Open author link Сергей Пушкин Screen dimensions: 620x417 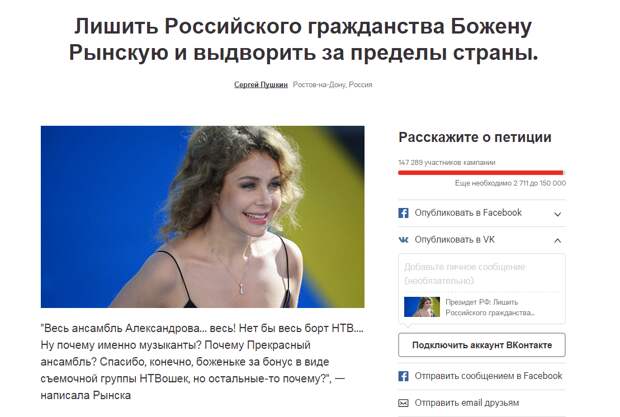pyautogui.click(x=261, y=85)
